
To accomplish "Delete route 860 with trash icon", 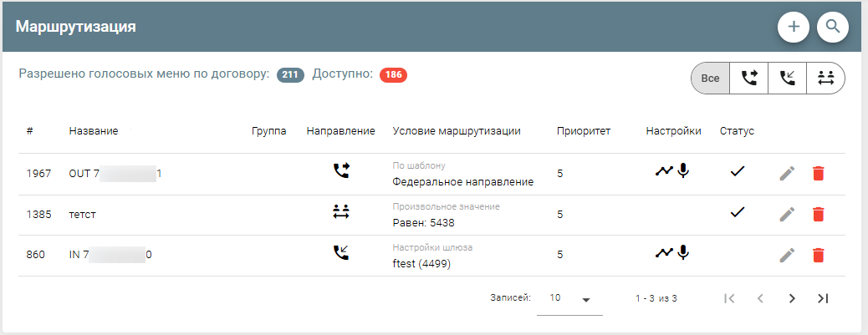I will 818,255.
